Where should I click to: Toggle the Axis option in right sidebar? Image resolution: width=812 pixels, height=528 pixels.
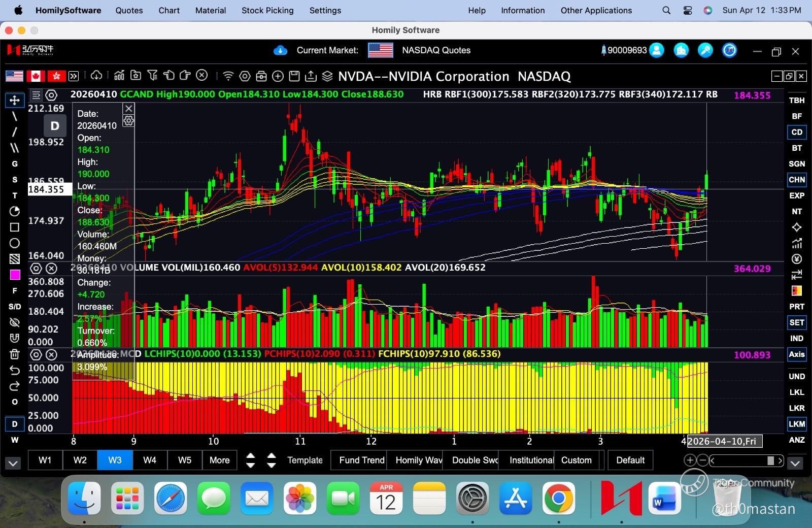pyautogui.click(x=796, y=354)
